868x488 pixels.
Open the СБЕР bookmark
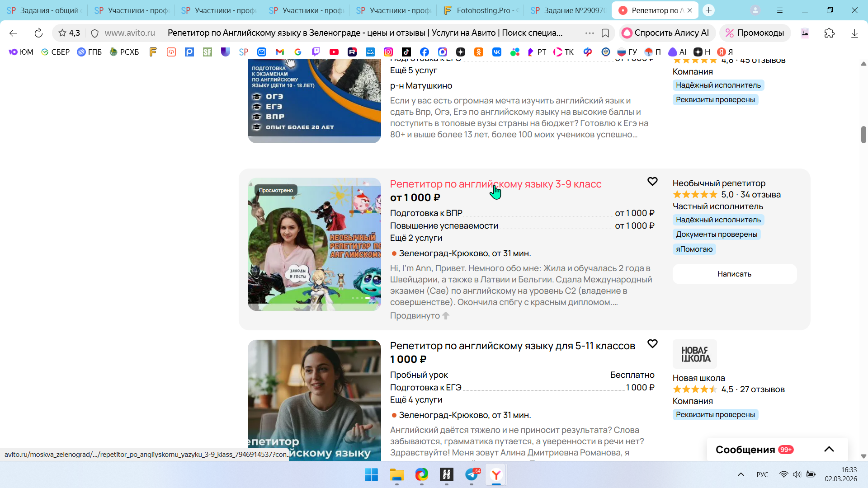[55, 52]
